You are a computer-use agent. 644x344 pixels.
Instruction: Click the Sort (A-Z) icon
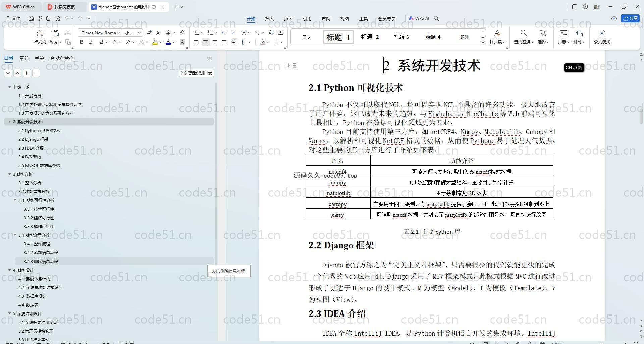[271, 33]
